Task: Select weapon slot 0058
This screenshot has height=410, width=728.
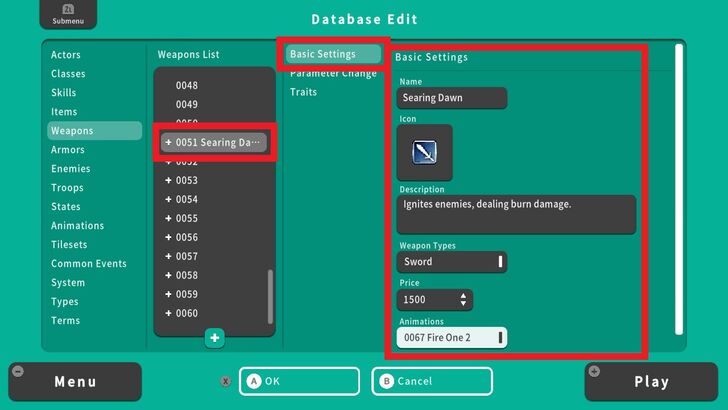Action: (x=187, y=275)
